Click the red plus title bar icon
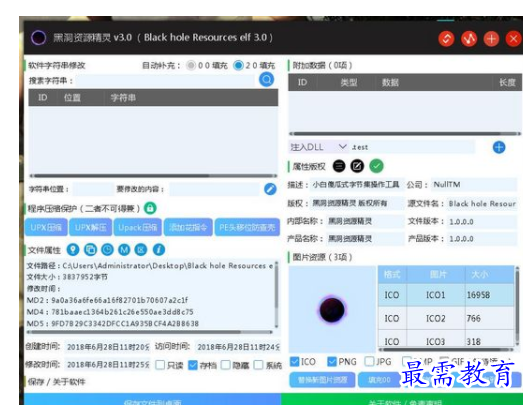Image resolution: width=523 pixels, height=405 pixels. click(491, 39)
